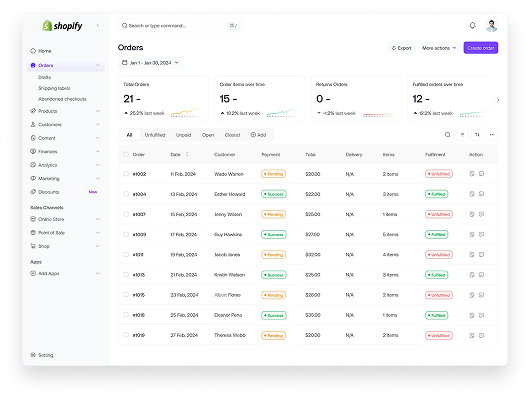Open the Jan 1 - Jan 30, 2024 date dropdown
This screenshot has height=399, width=530.
click(150, 63)
